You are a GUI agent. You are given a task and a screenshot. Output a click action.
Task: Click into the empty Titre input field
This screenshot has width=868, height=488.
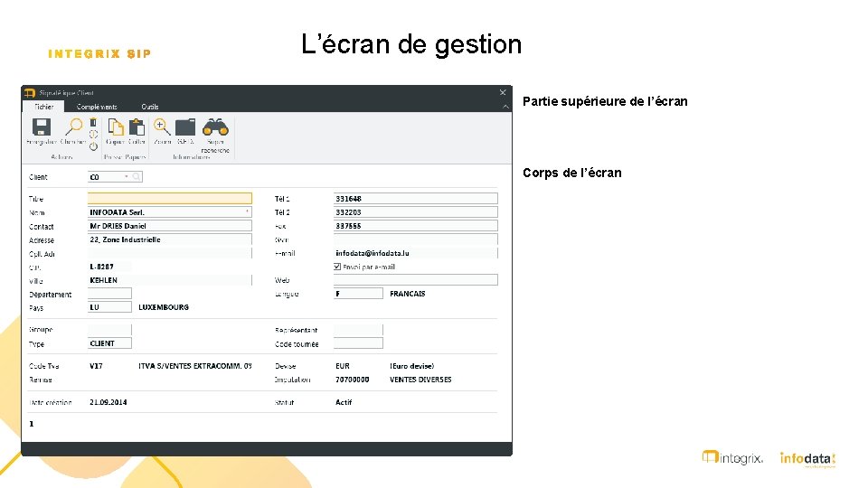tap(170, 198)
